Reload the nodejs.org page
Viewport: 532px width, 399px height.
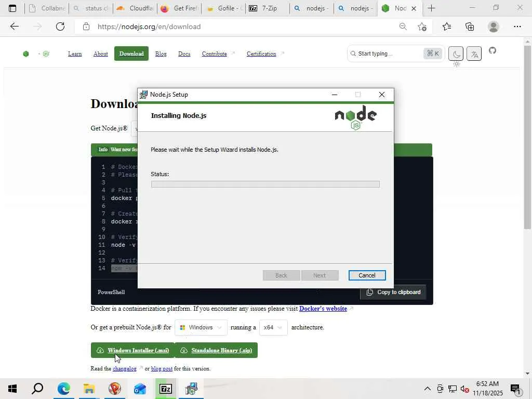point(60,26)
